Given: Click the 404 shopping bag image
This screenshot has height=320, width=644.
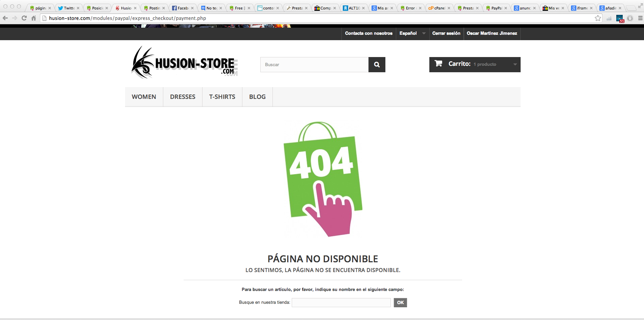Looking at the screenshot, I should point(323,179).
